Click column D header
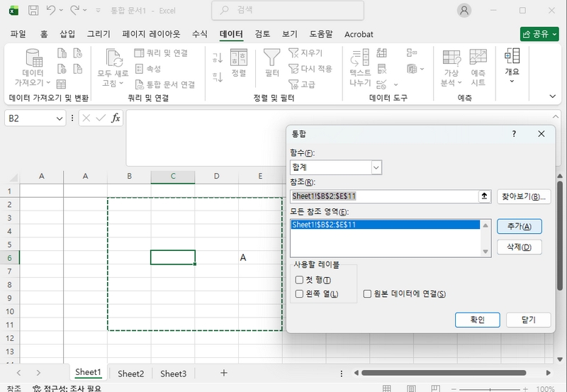This screenshot has width=567, height=392. [x=217, y=176]
